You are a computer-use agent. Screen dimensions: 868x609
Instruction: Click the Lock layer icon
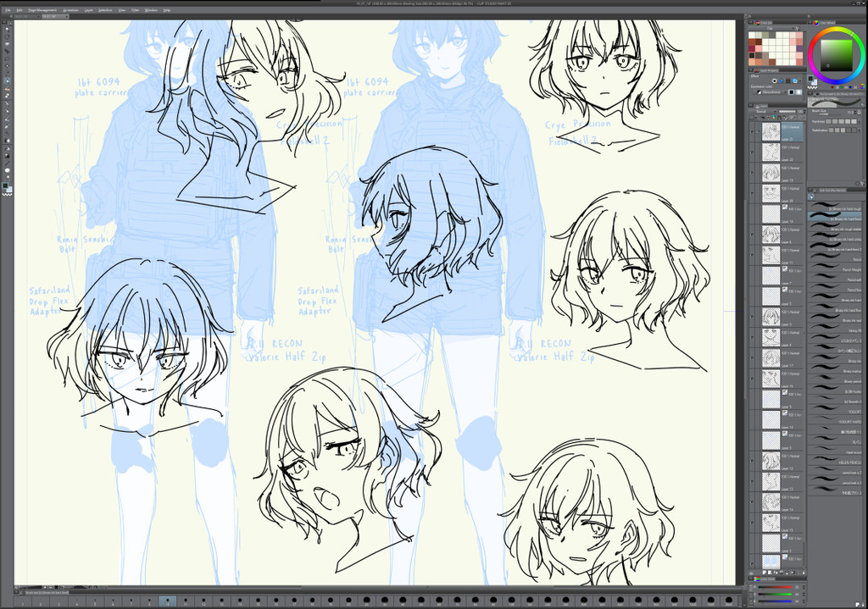coord(779,117)
